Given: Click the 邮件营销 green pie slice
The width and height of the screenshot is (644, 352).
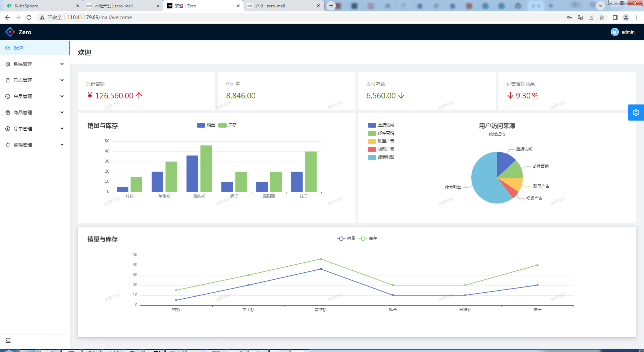Looking at the screenshot, I should click(513, 171).
